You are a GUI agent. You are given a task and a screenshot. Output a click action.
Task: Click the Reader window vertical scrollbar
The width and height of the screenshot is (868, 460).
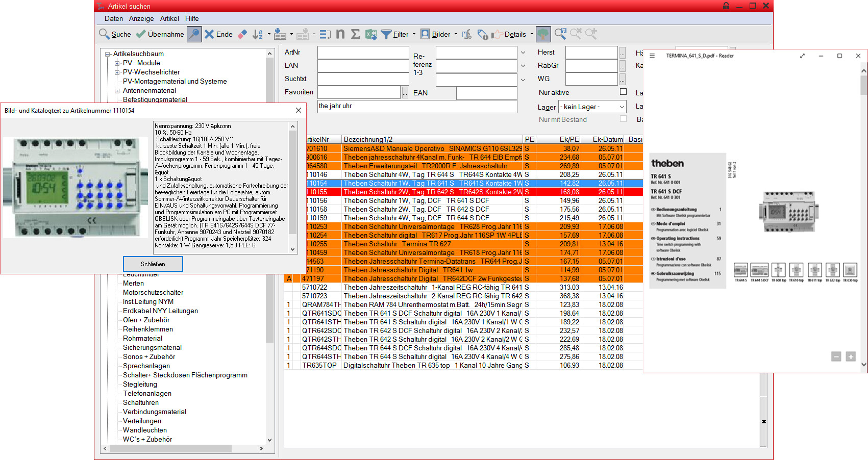pyautogui.click(x=863, y=217)
